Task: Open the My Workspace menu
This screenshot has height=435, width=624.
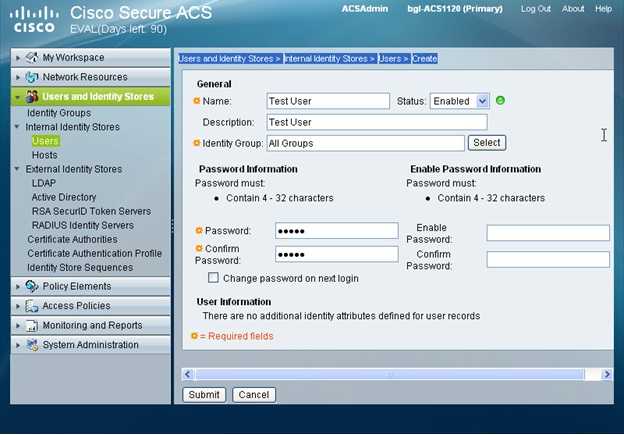Action: (x=91, y=58)
